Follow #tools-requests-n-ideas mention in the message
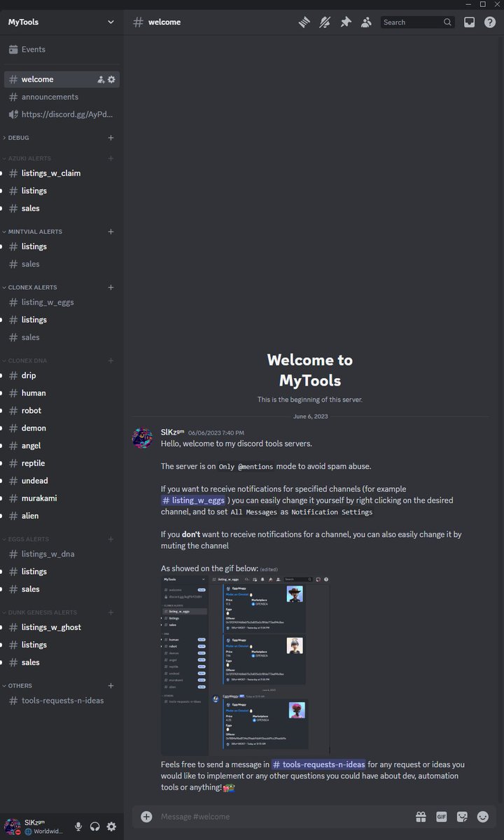504x840 pixels. coord(318,764)
